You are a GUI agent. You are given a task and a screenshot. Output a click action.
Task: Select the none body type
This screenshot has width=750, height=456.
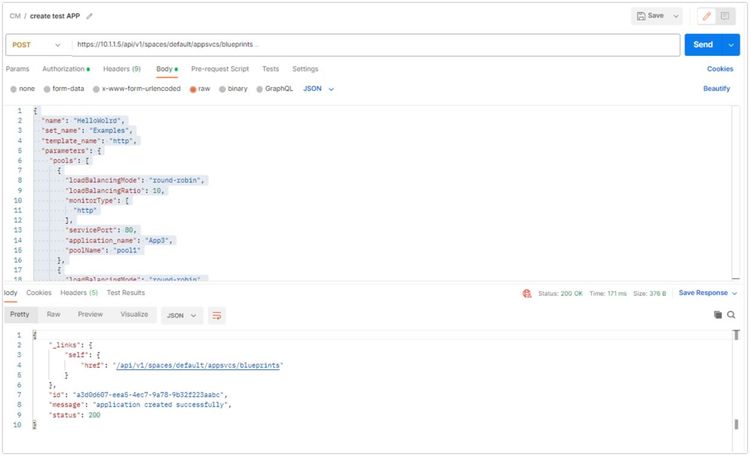(22, 89)
